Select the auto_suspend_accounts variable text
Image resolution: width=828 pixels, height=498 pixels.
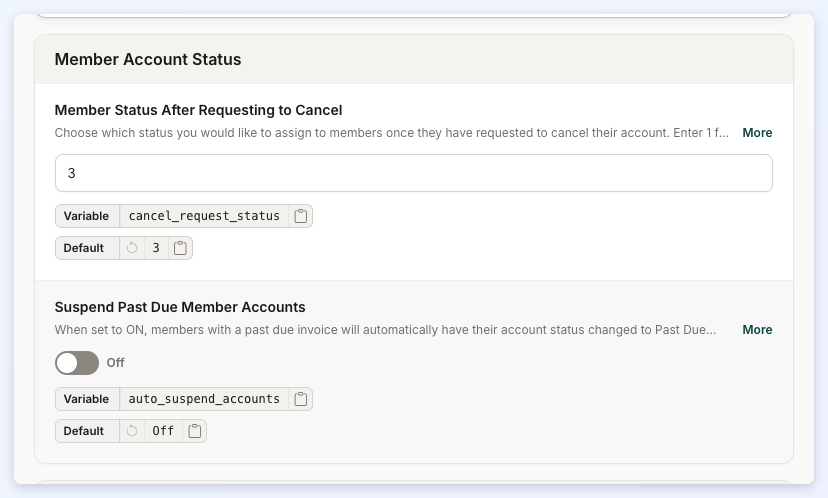coord(204,399)
